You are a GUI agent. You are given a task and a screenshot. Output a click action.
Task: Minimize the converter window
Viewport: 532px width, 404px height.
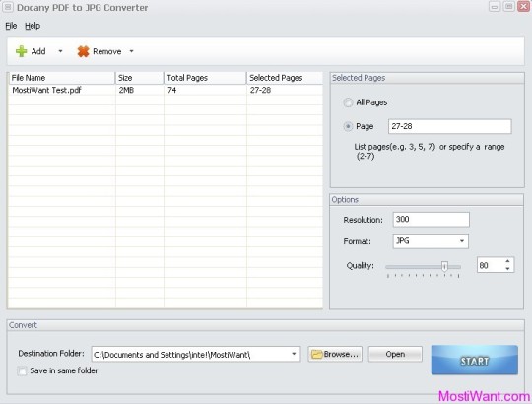coord(495,7)
